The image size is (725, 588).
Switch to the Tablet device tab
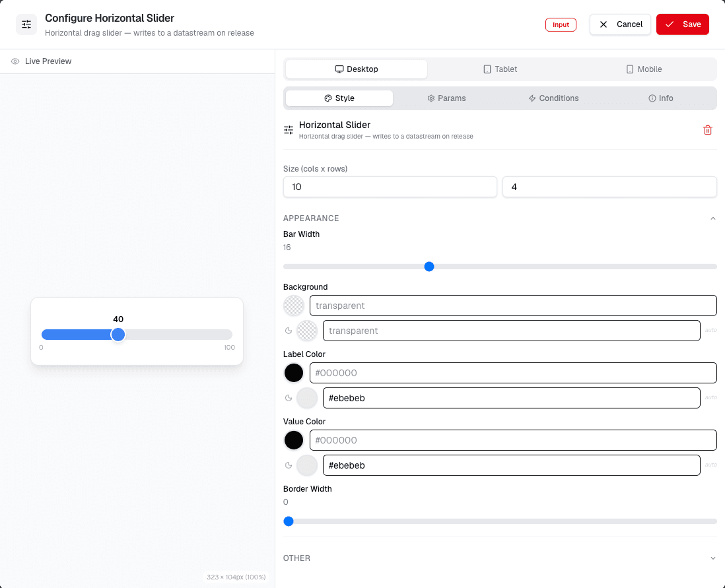(500, 69)
